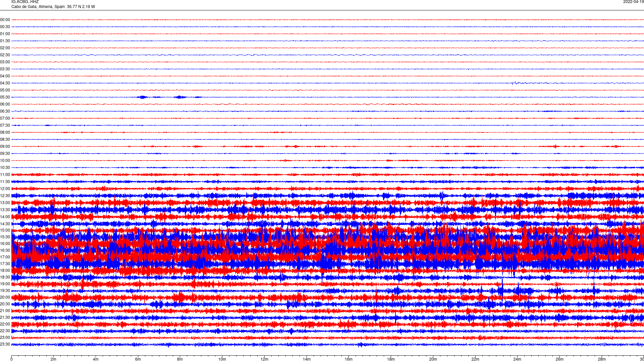Select the 21:30 time row label
Viewport: 644px width, 362px height.
pos(5,317)
